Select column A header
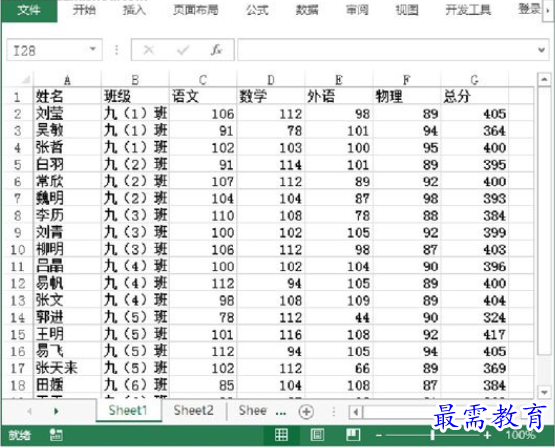Viewport: 555px width, 448px height. coord(67,80)
